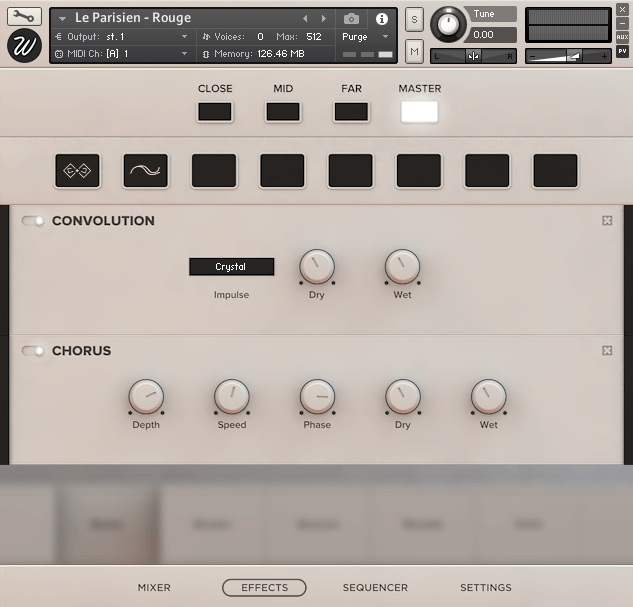Switch to the Mixer tab
Screen dimensions: 633x607
coord(154,588)
